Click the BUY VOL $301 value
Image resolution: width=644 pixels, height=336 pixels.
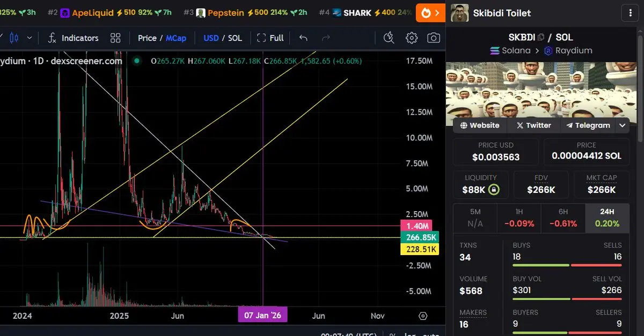522,290
